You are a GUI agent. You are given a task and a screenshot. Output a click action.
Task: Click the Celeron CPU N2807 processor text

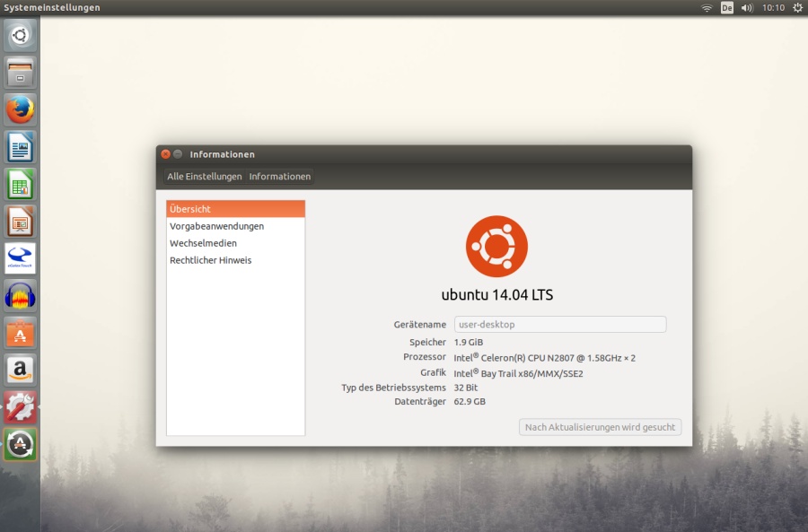click(x=545, y=357)
